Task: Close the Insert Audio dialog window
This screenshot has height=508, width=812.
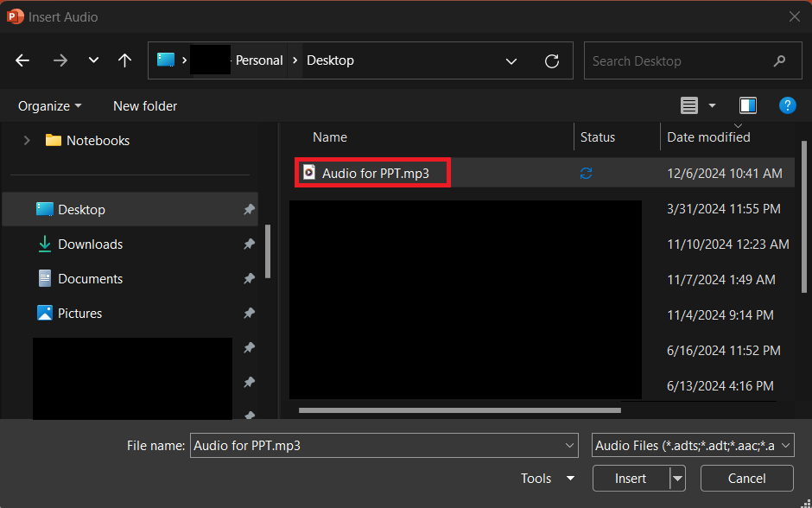Action: [795, 16]
